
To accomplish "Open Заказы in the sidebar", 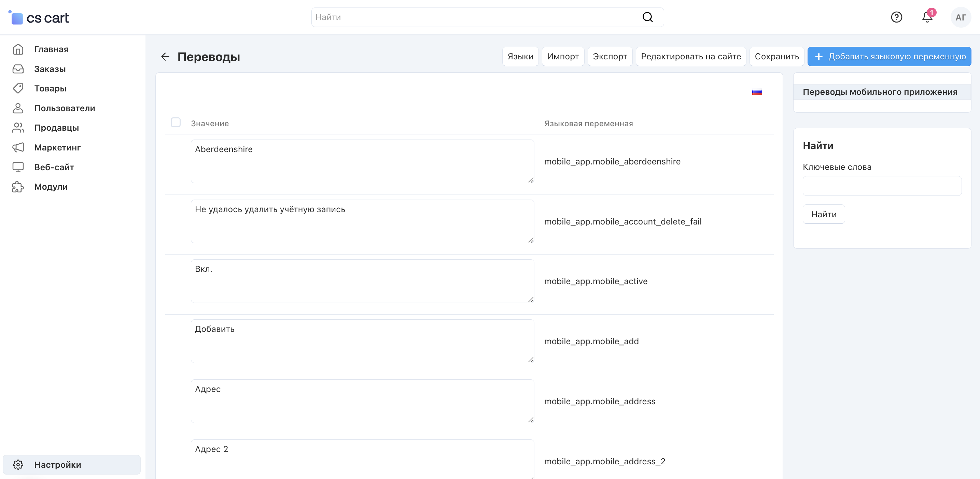I will (50, 69).
